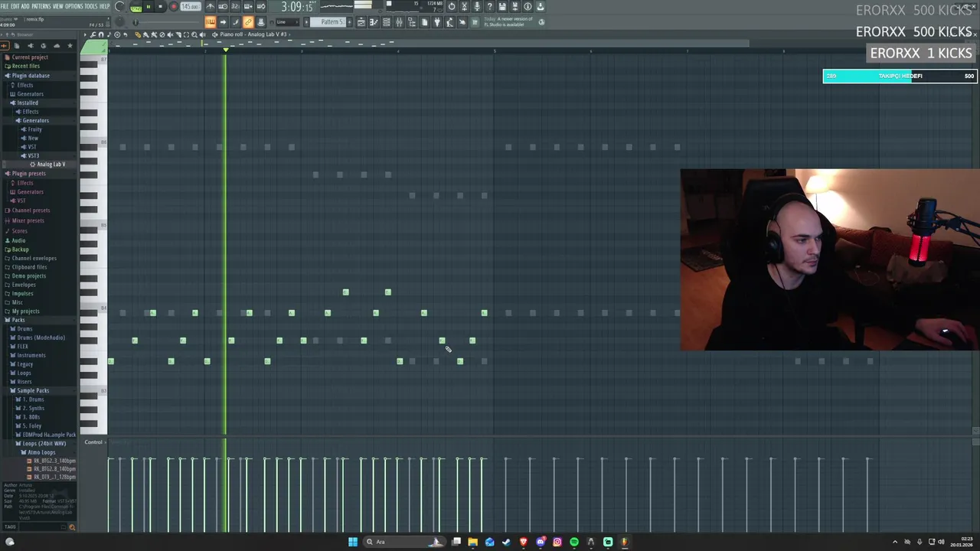Click the piano roll playback speaker icon
Image resolution: width=980 pixels, height=551 pixels.
(x=202, y=34)
